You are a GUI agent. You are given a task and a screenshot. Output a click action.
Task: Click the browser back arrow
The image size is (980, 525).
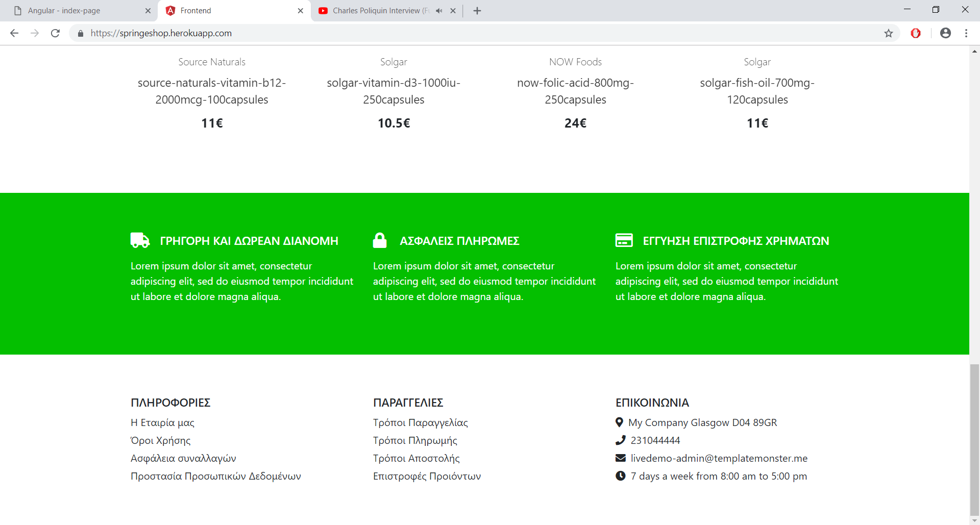click(14, 33)
